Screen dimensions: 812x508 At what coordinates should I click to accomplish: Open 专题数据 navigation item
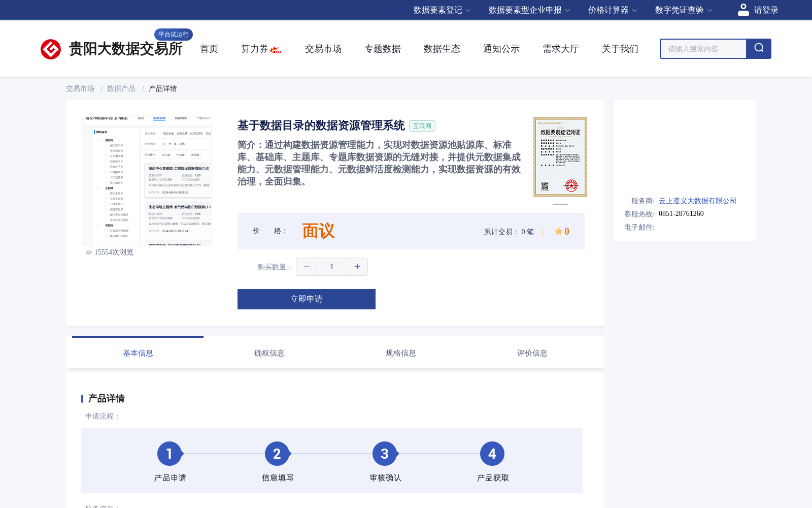click(383, 49)
